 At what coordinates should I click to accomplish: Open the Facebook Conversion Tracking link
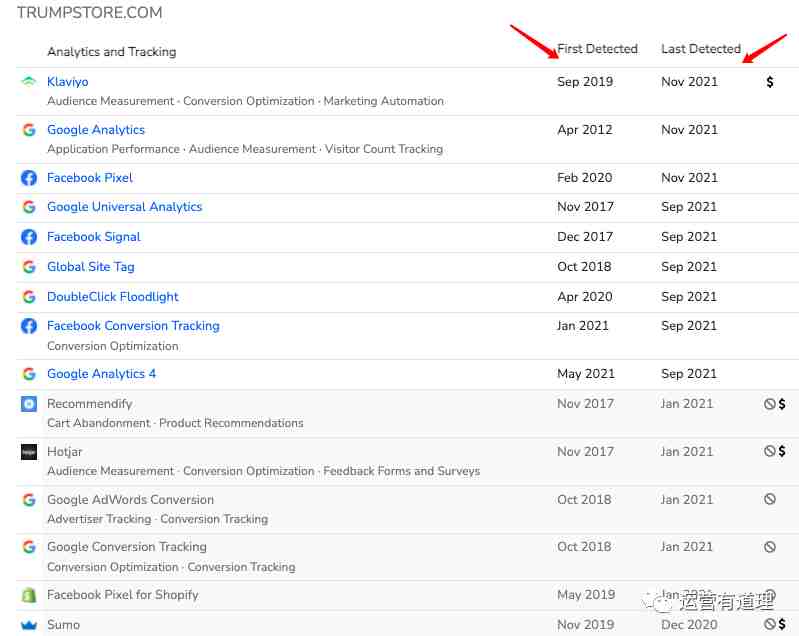[133, 326]
